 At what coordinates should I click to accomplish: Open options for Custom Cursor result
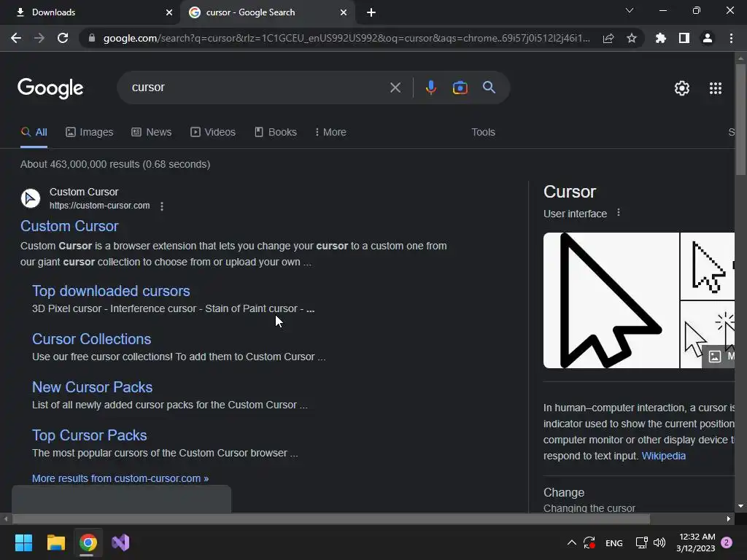click(162, 206)
